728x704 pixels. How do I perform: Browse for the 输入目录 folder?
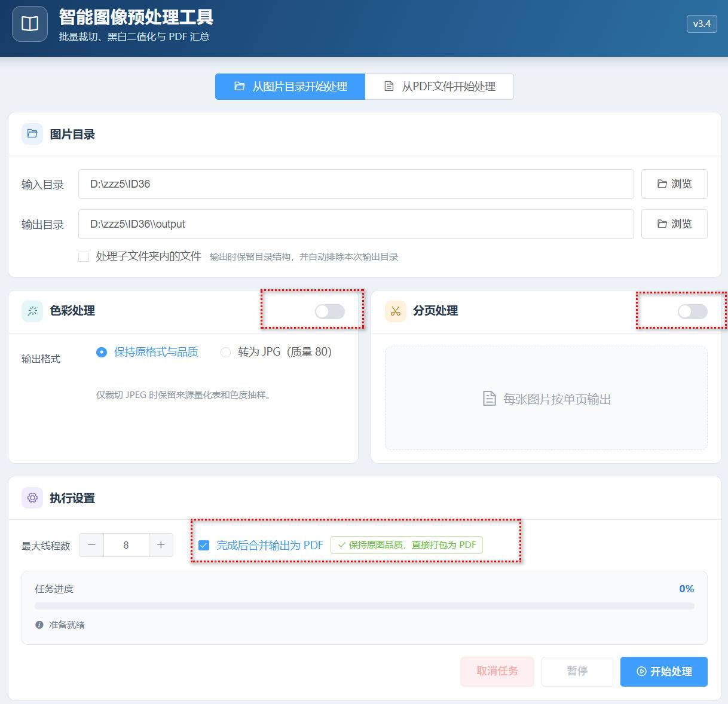pos(674,184)
